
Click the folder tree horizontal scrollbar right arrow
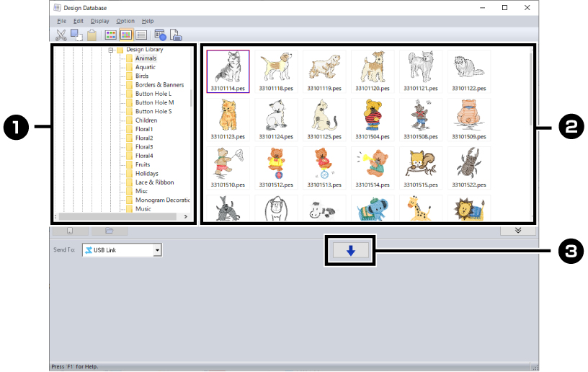186,216
